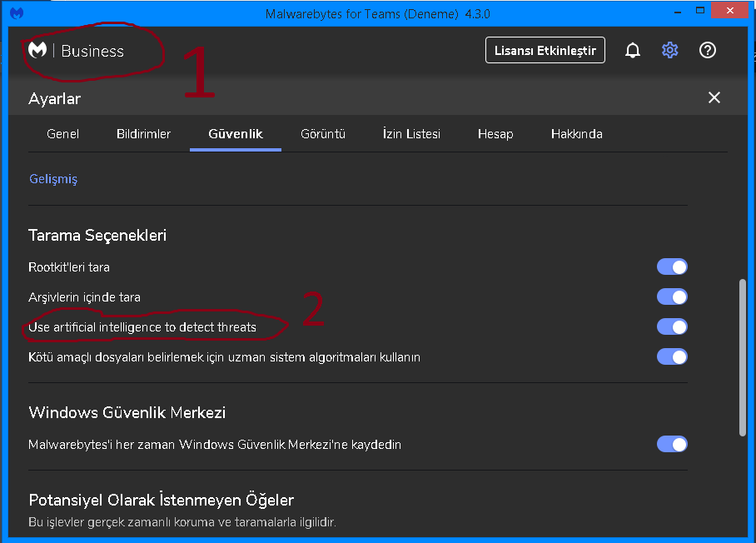Click the Malwarebytes logo in title bar

(17, 13)
